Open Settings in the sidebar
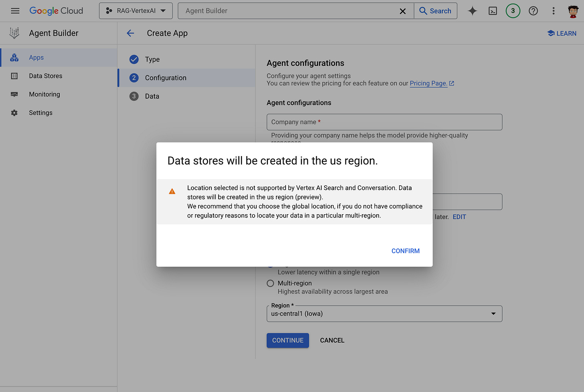Image resolution: width=584 pixels, height=392 pixels. 59,113
